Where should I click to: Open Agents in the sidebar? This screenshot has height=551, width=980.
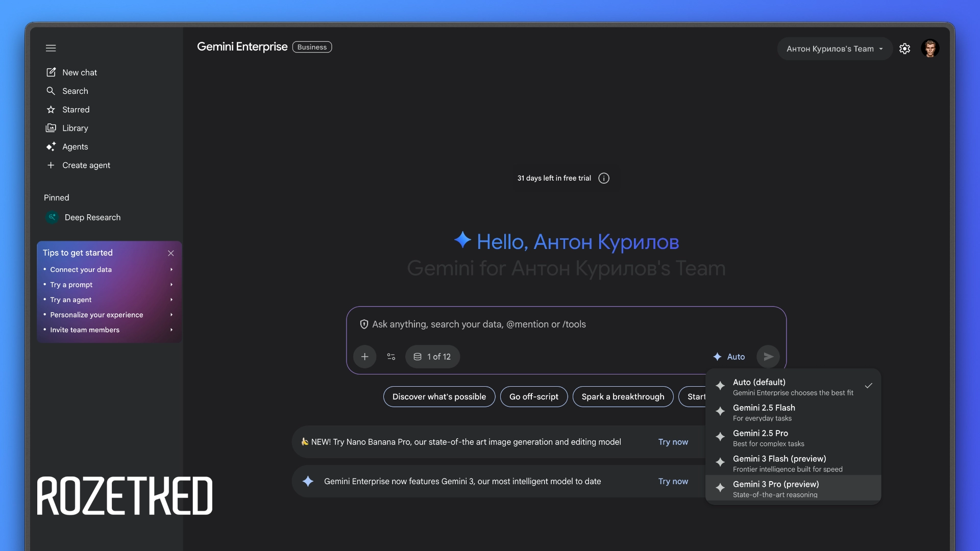click(75, 147)
